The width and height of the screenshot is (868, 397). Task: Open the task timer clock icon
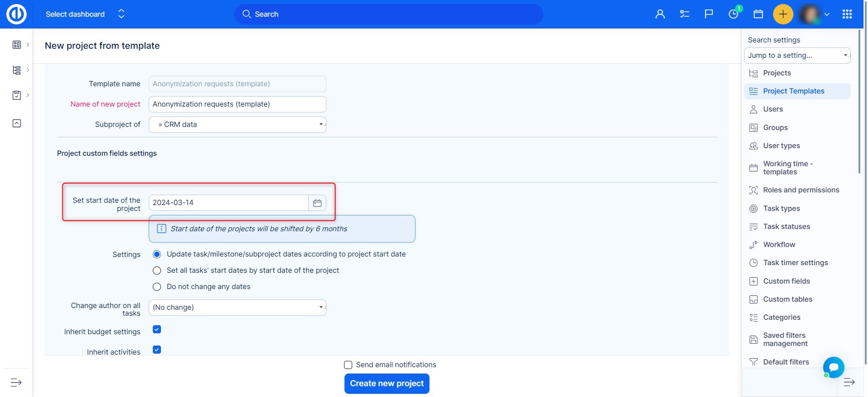pyautogui.click(x=733, y=14)
